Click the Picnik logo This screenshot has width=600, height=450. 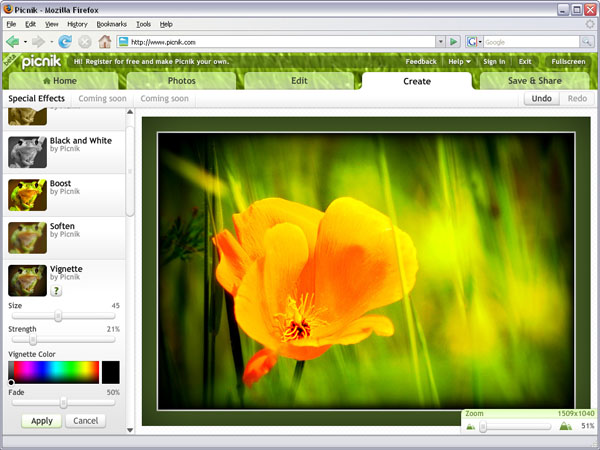click(x=41, y=61)
